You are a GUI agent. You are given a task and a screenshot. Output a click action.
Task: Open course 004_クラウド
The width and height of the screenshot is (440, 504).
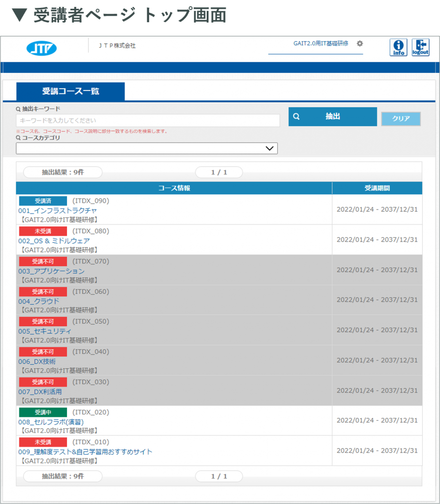pos(39,301)
